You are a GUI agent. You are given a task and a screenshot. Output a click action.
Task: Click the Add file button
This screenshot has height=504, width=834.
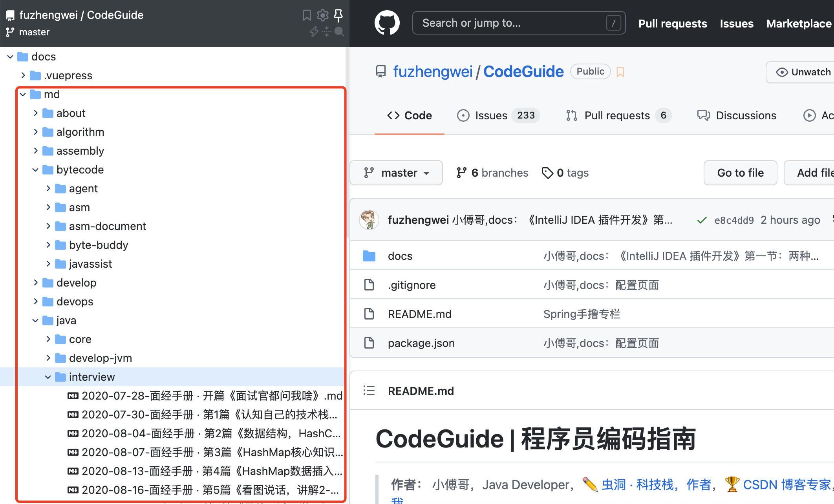point(809,173)
